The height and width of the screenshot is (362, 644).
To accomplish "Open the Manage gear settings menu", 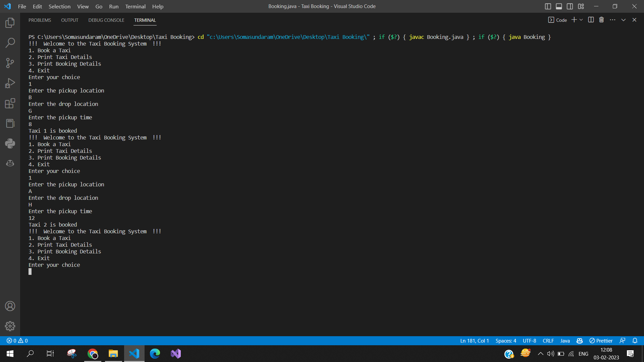I will click(10, 326).
